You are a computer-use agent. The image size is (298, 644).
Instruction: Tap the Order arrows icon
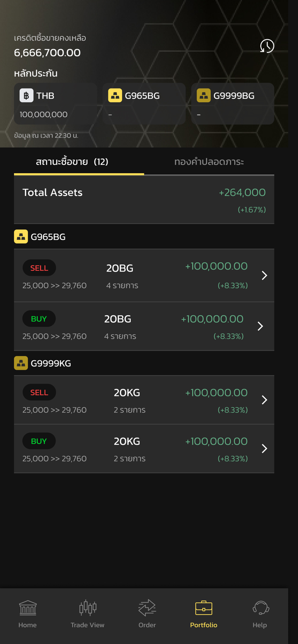click(x=147, y=608)
